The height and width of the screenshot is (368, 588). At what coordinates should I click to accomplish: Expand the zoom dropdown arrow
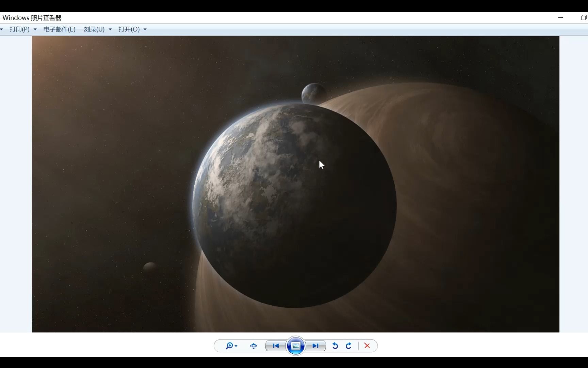(236, 346)
